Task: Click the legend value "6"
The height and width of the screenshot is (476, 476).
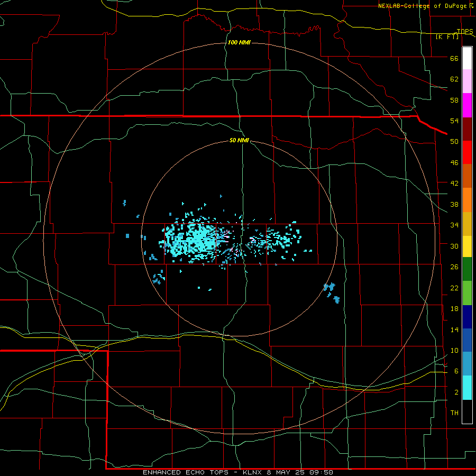Action: click(x=456, y=371)
